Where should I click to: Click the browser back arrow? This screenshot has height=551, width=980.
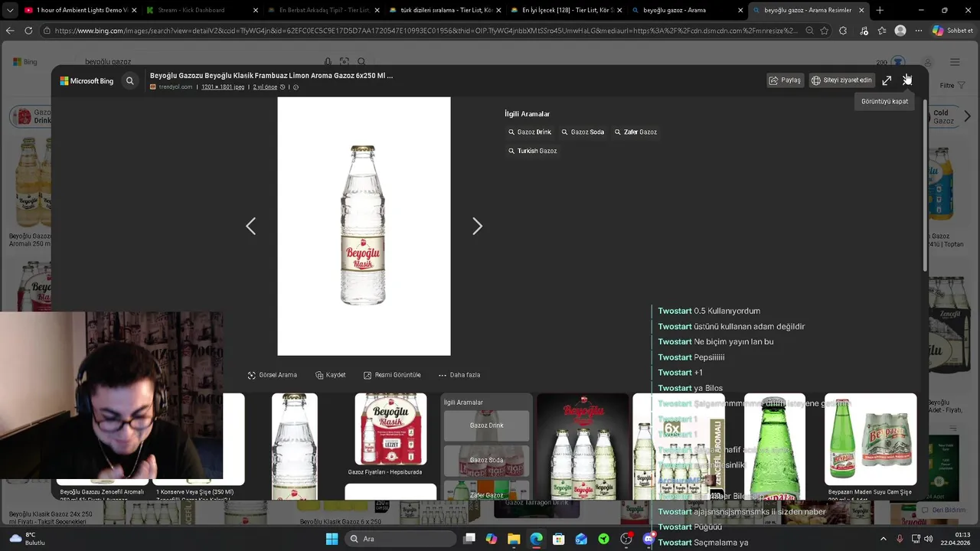tap(10, 31)
